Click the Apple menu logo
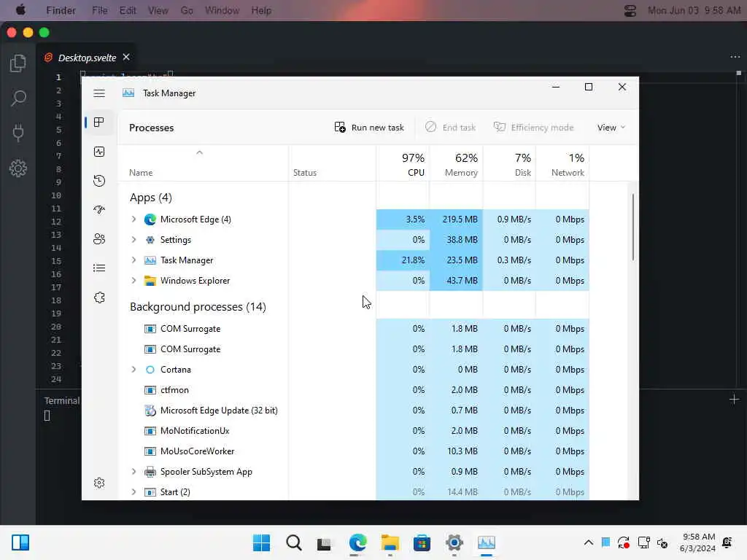This screenshot has width=747, height=560. [x=20, y=10]
